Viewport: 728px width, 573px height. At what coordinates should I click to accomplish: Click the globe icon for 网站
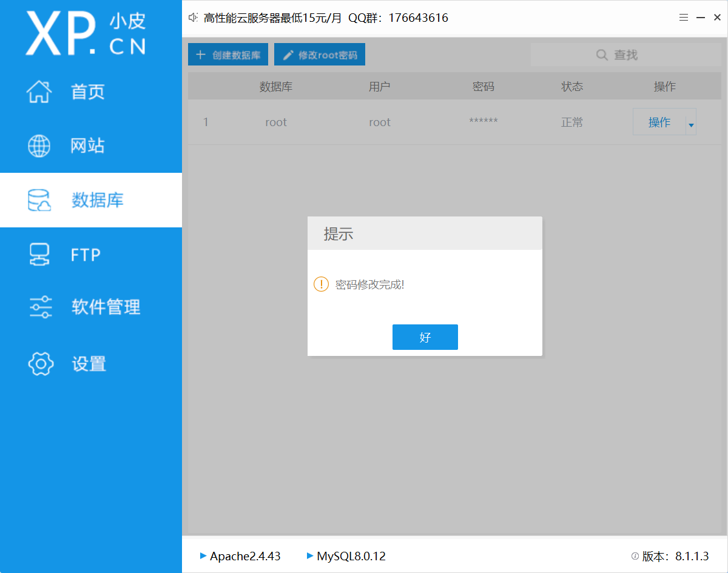click(39, 146)
